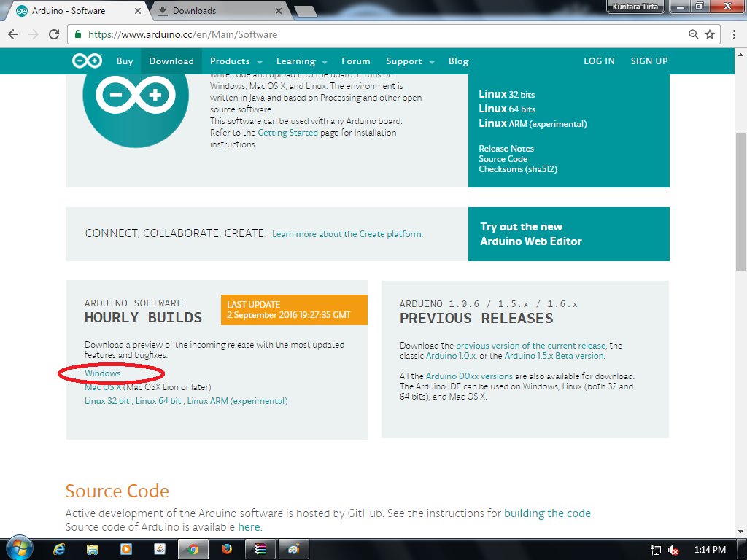This screenshot has width=747, height=560.
Task: Switch to the Downloads tab
Action: (219, 10)
